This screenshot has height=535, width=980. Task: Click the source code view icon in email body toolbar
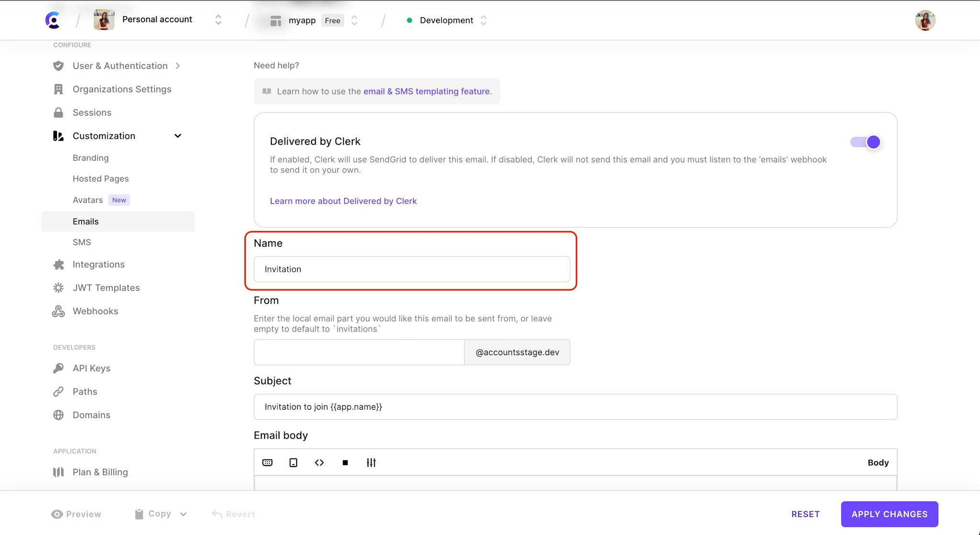click(319, 462)
